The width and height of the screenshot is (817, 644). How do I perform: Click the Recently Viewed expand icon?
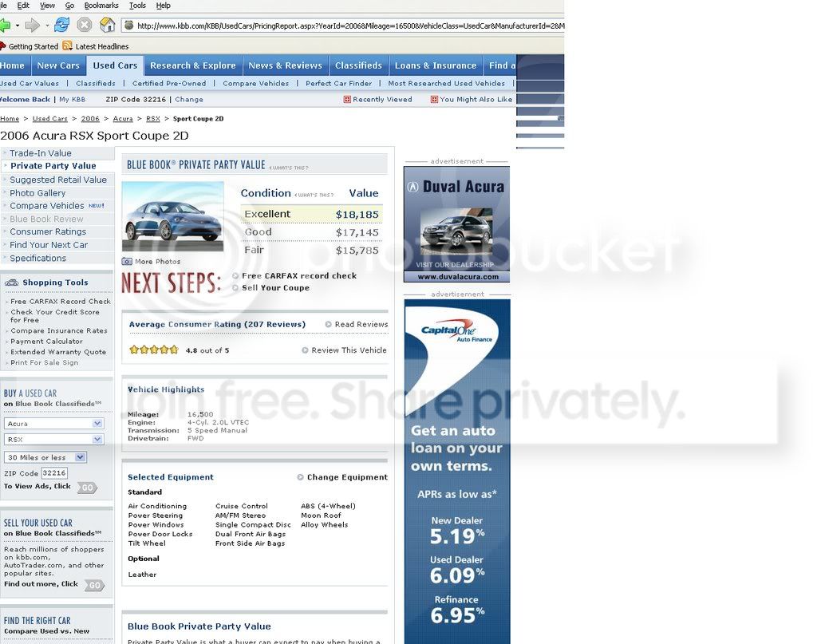pos(347,100)
